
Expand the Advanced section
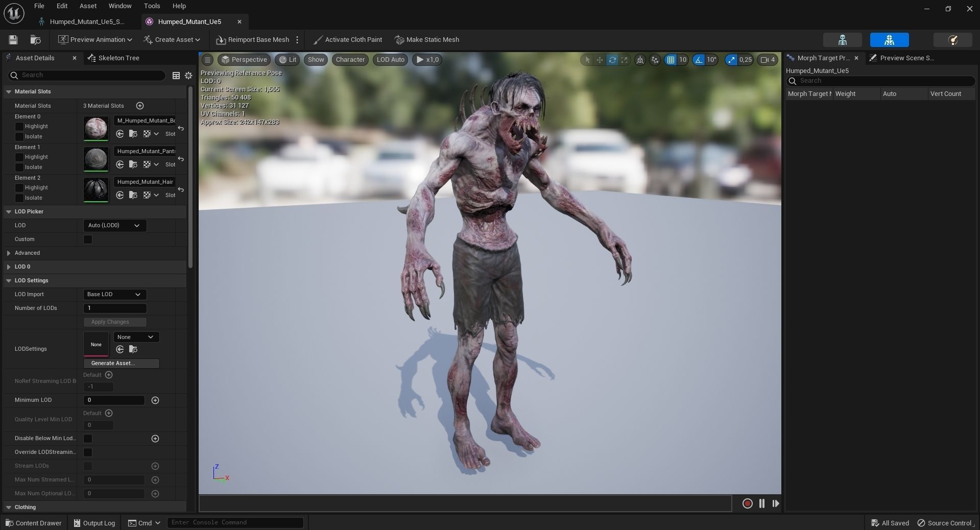[x=9, y=253]
